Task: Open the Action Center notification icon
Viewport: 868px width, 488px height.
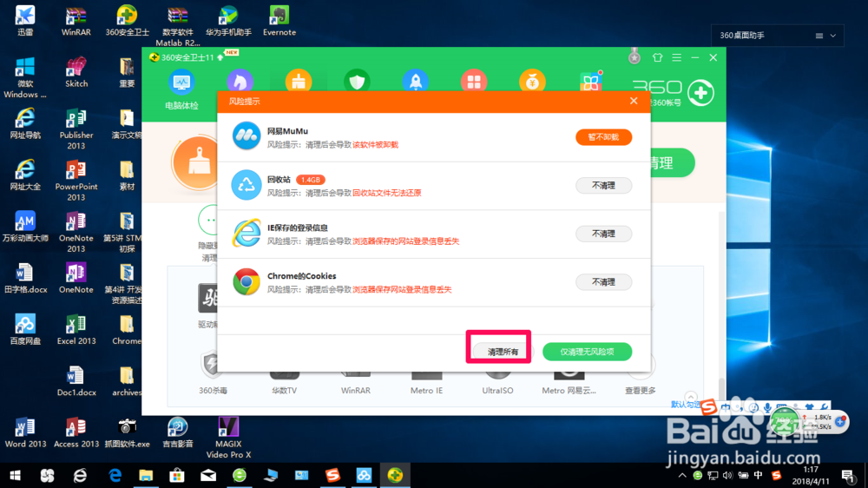Action: 847,475
